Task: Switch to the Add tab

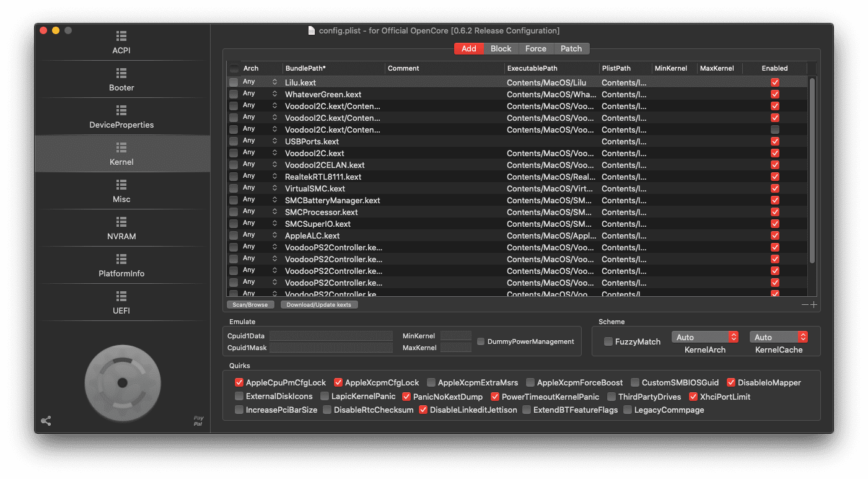Action: pos(469,48)
